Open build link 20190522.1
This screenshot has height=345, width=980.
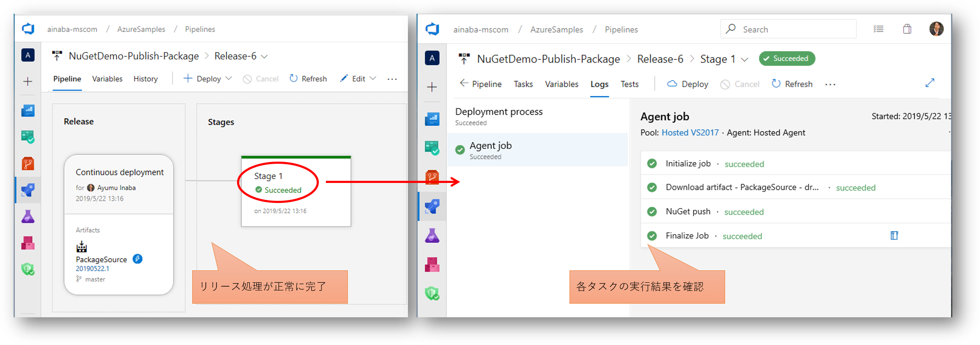coord(93,269)
